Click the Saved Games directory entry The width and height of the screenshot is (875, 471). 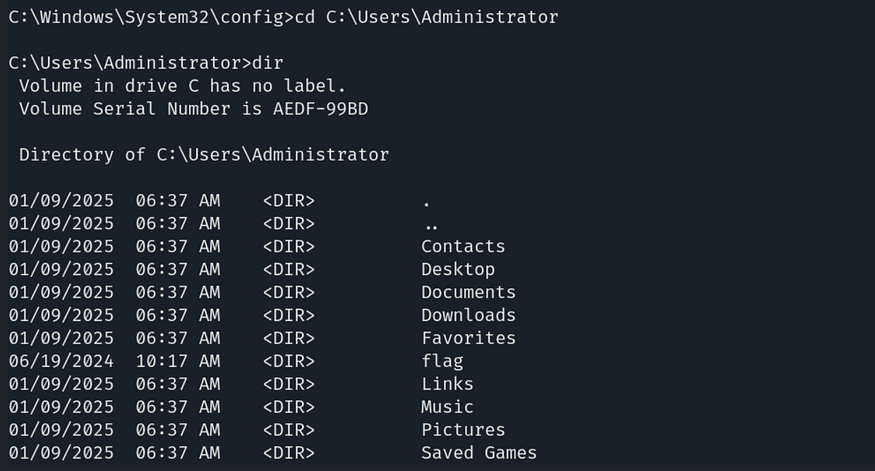(478, 453)
